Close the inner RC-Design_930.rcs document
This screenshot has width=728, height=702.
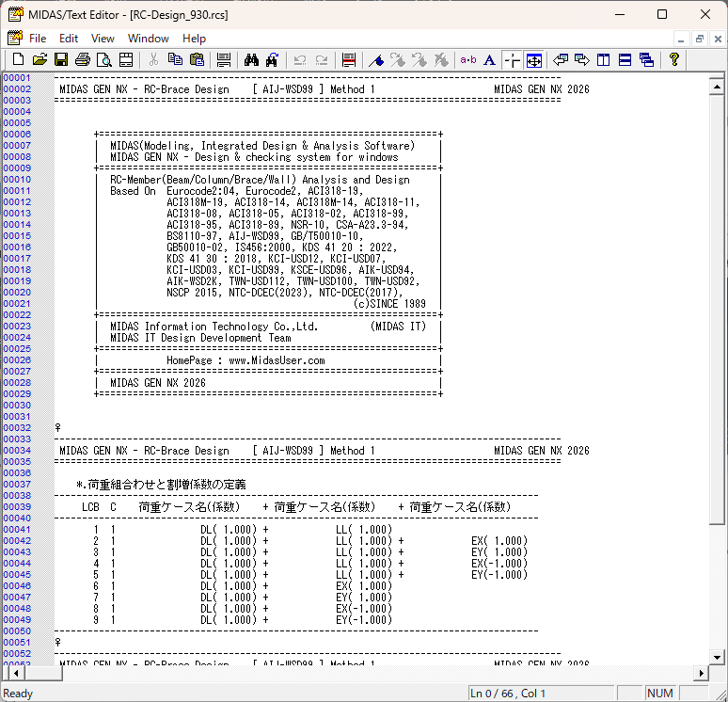[718, 39]
